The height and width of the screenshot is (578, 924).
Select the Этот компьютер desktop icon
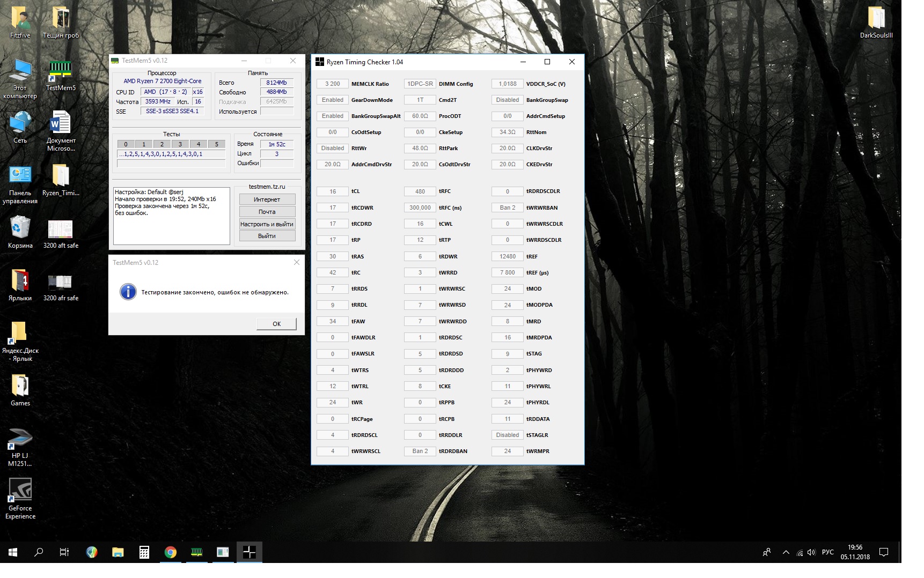pyautogui.click(x=20, y=79)
